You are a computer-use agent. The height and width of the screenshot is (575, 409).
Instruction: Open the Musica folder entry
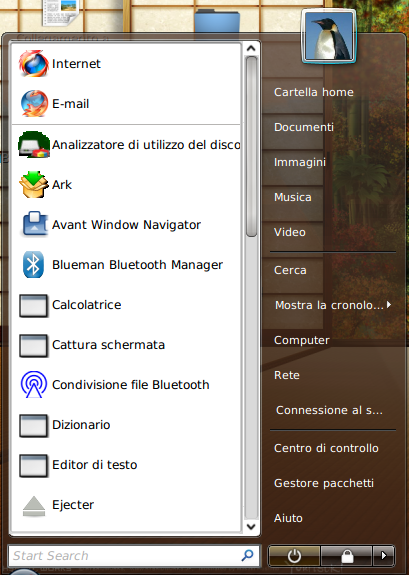point(292,197)
